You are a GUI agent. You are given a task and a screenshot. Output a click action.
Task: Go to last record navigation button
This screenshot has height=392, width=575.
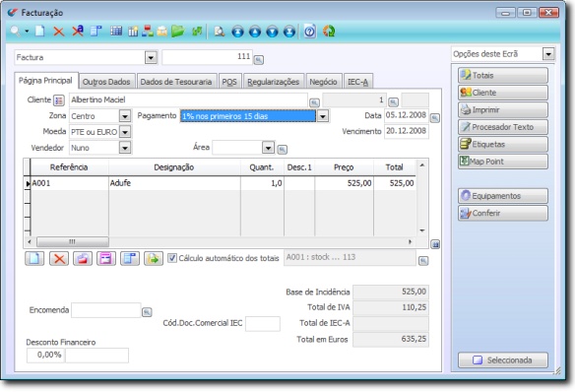tap(289, 32)
